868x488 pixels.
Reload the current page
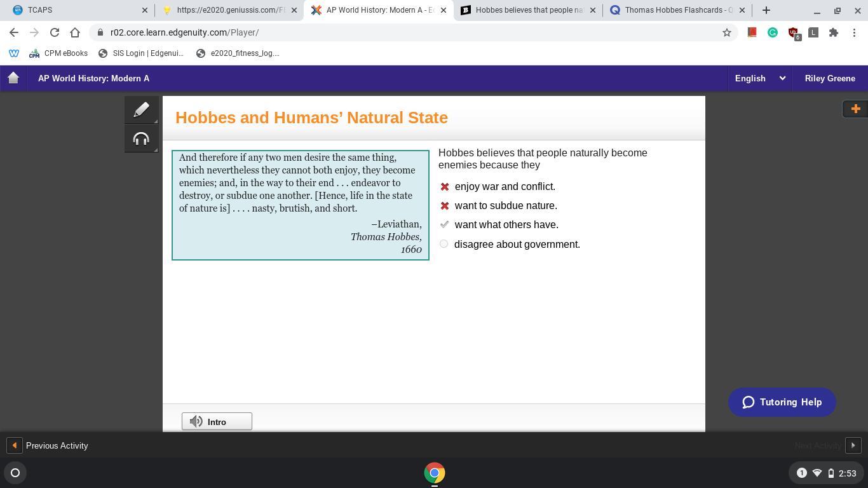[55, 32]
